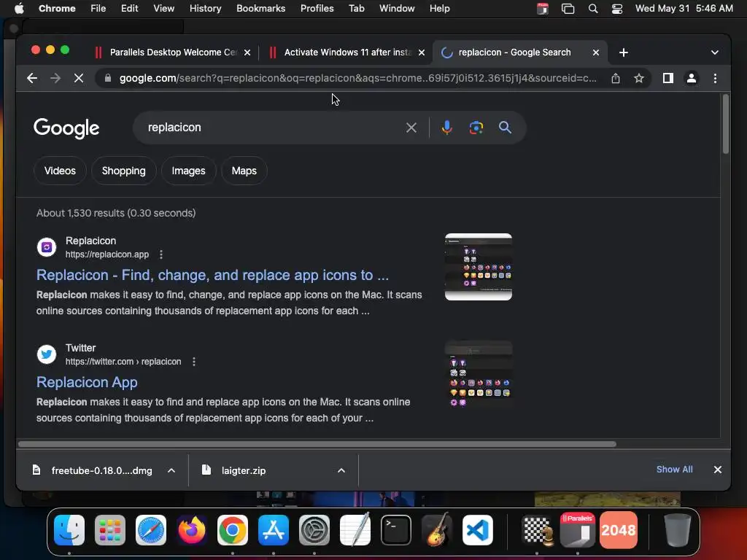747x560 pixels.
Task: Start a voice search with microphone
Action: click(x=447, y=128)
